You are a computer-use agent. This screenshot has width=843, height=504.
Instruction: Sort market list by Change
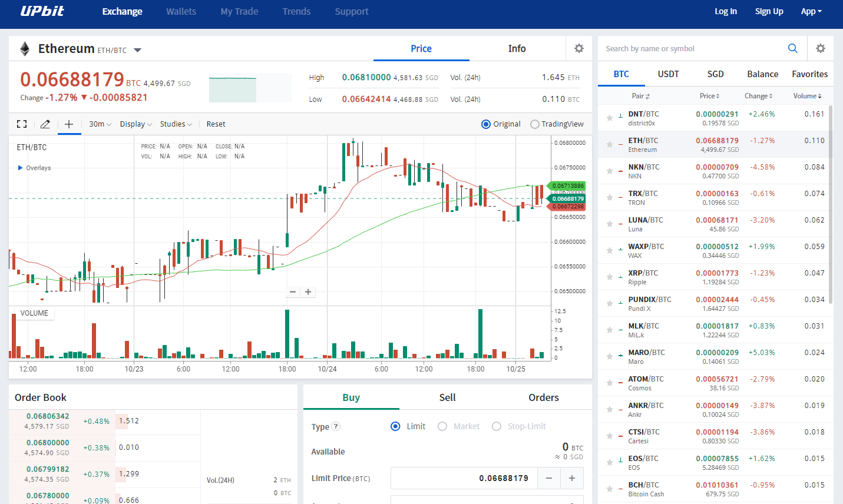[x=759, y=96]
